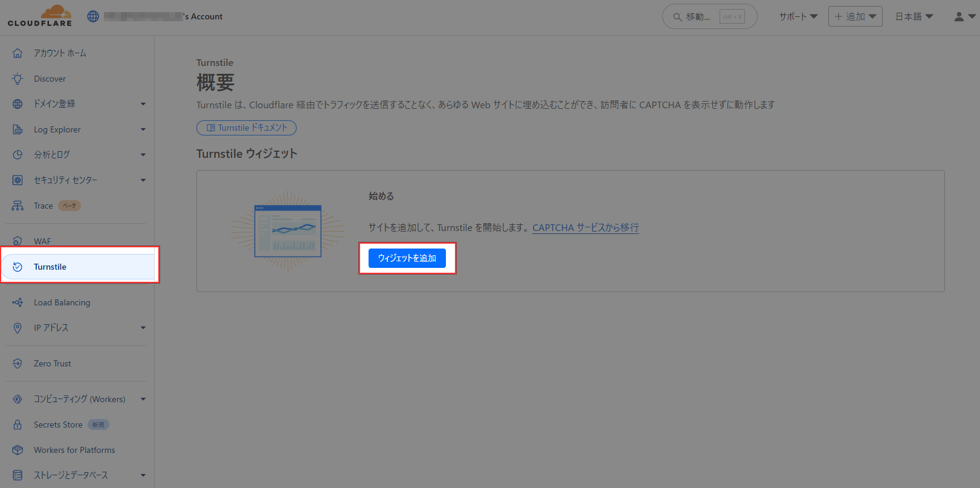Click the Secrets Store lock icon
Viewport: 980px width, 488px height.
[x=18, y=425]
